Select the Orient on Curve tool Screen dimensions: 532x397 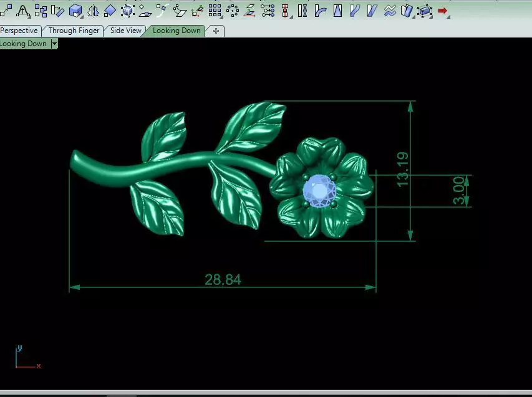point(162,11)
